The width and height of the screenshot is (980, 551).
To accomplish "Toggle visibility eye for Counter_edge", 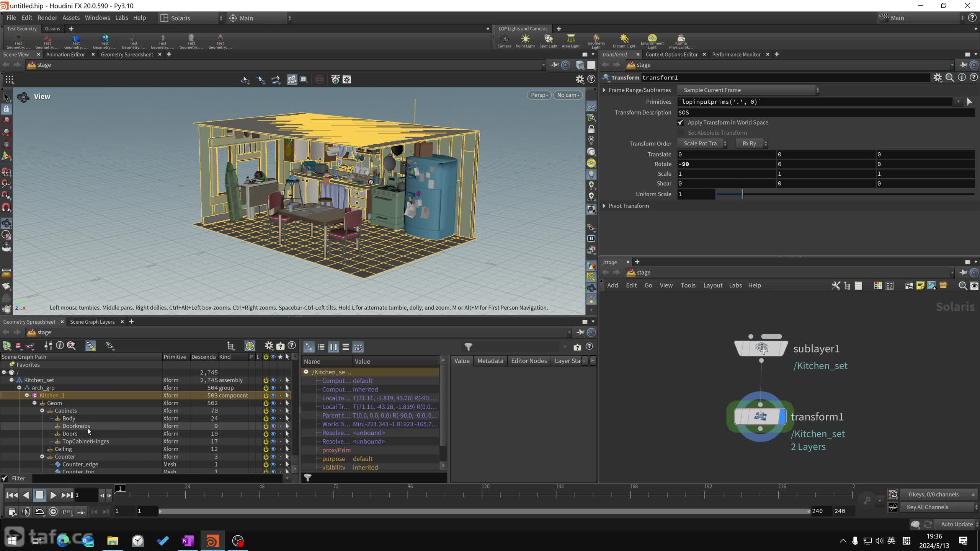I will coord(273,464).
